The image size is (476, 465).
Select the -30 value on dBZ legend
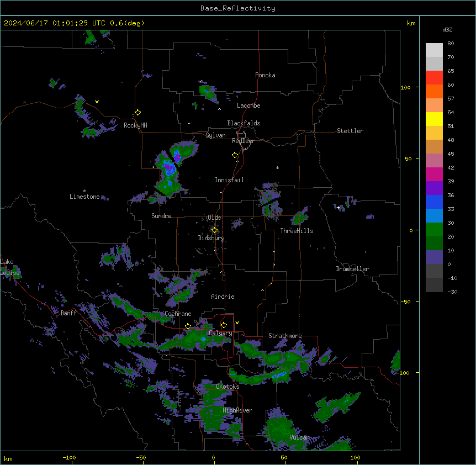(x=453, y=292)
